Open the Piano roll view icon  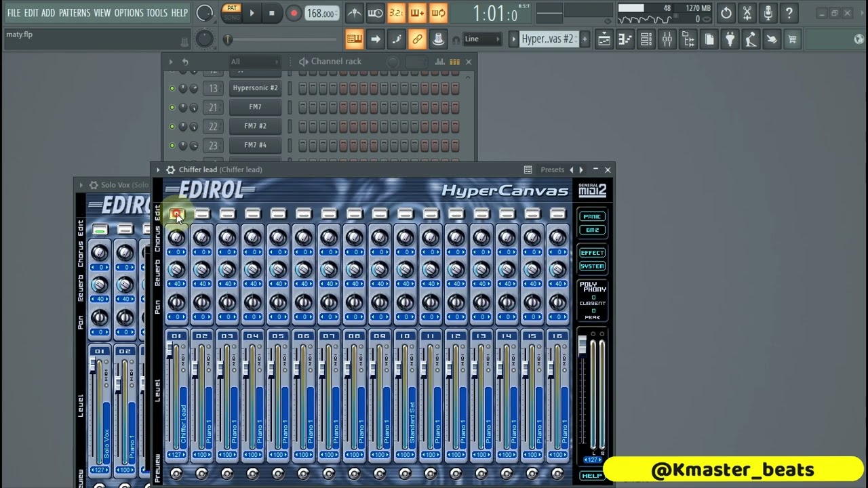click(x=625, y=40)
